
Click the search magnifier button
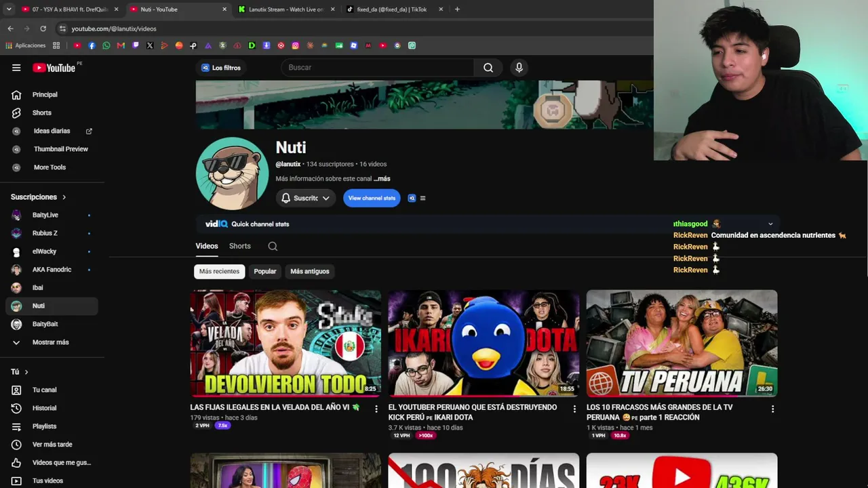(x=488, y=68)
